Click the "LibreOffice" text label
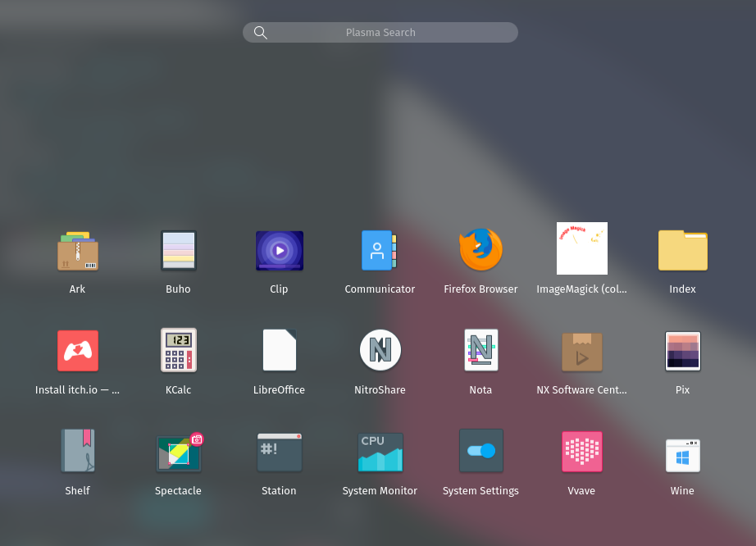 (279, 390)
